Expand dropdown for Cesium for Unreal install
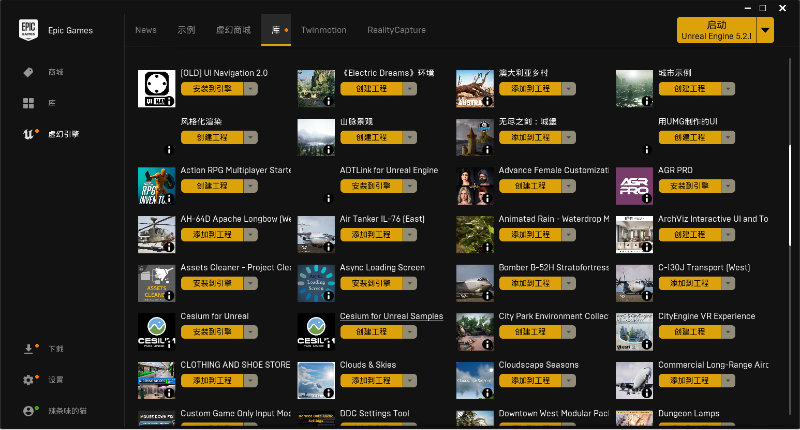The image size is (800, 430). (x=251, y=332)
